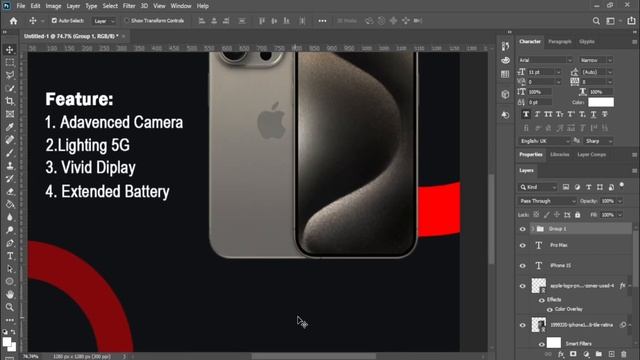
Task: Switch to the Layer Comps tab
Action: [x=591, y=155]
